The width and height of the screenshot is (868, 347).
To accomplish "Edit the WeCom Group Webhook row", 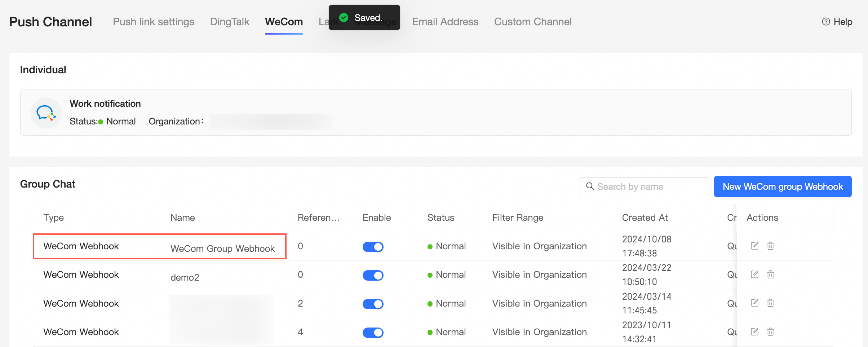I will pos(754,246).
